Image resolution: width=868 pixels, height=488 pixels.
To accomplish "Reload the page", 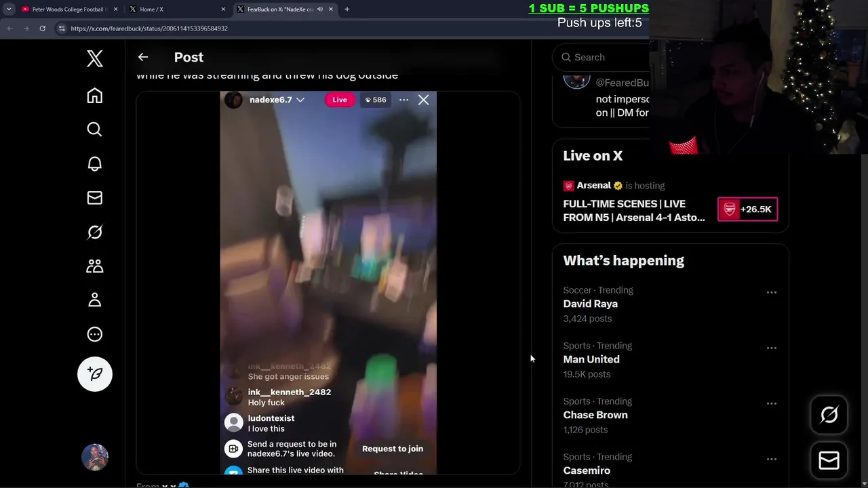I will pos(42,28).
